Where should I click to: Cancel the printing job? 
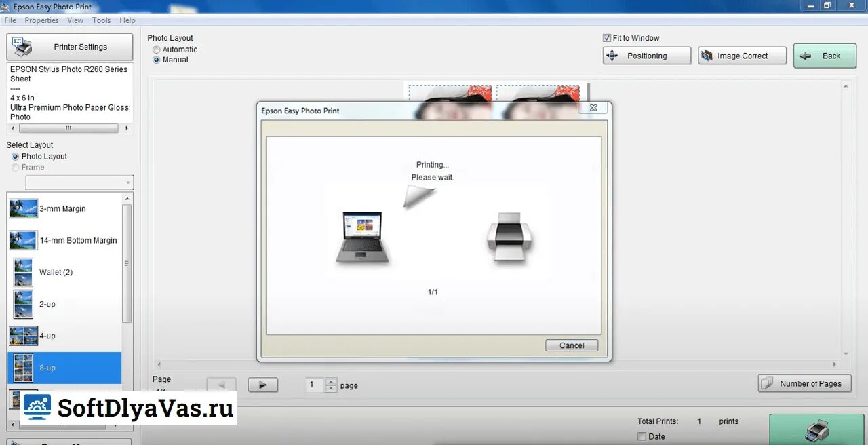(572, 345)
